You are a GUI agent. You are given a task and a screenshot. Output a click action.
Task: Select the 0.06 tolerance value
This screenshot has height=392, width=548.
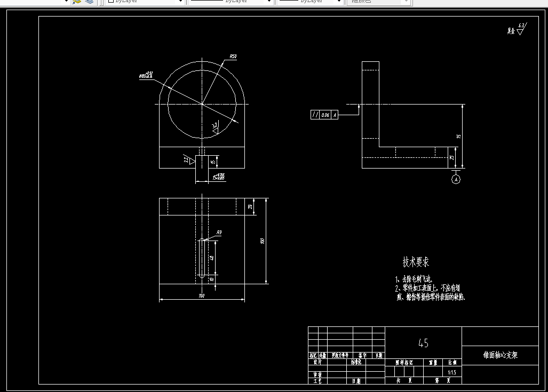pyautogui.click(x=325, y=115)
